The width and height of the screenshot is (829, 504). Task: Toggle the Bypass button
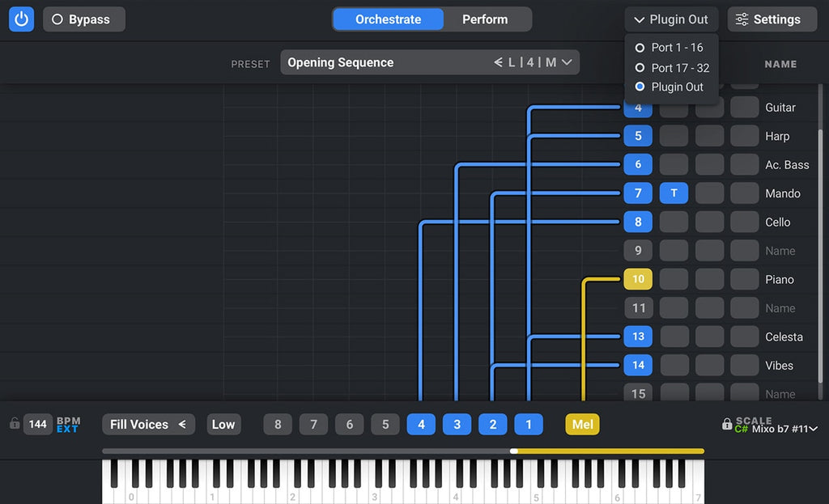click(83, 19)
